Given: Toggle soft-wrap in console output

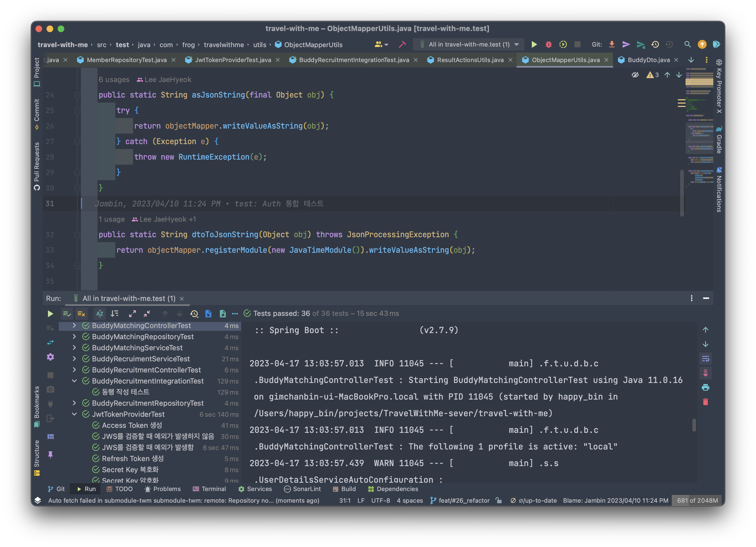Looking at the screenshot, I should click(705, 359).
